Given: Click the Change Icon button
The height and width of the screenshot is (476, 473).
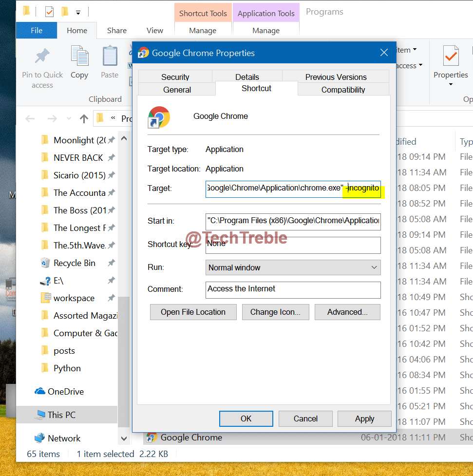Looking at the screenshot, I should [x=275, y=312].
